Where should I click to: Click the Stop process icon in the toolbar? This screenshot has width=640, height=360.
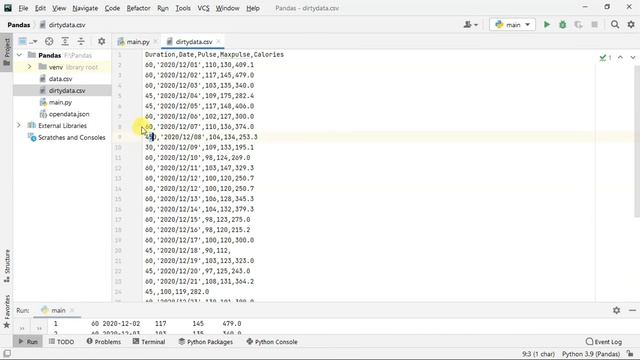(594, 25)
